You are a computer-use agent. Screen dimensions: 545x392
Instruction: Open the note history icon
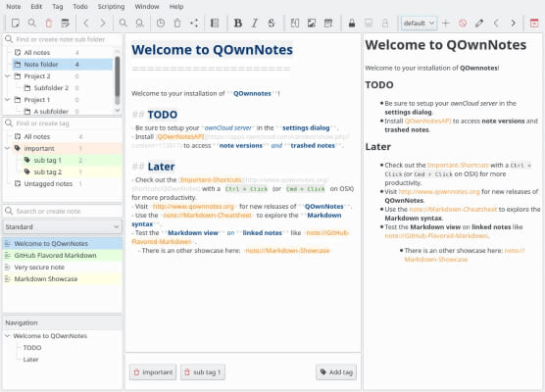pos(65,24)
